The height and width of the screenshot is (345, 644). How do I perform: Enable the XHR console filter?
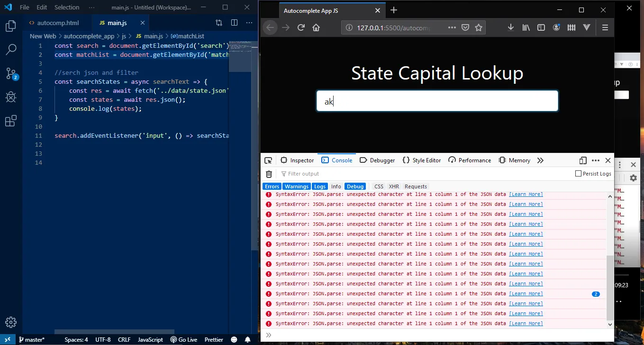[x=394, y=186]
